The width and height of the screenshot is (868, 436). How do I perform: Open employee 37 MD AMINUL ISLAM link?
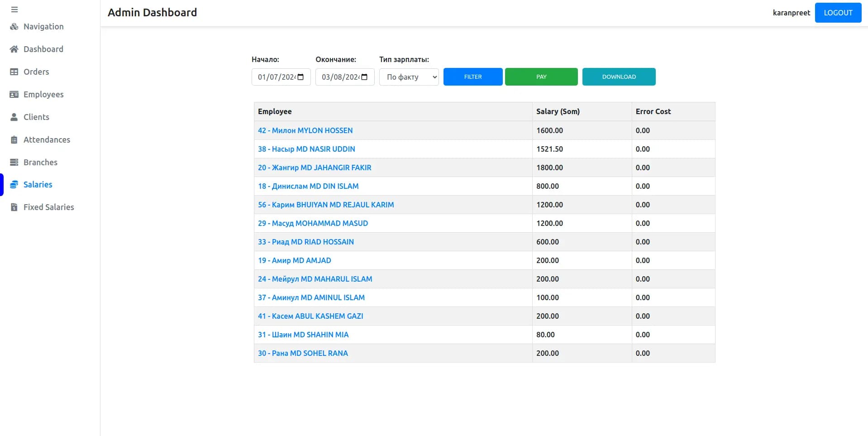tap(311, 297)
